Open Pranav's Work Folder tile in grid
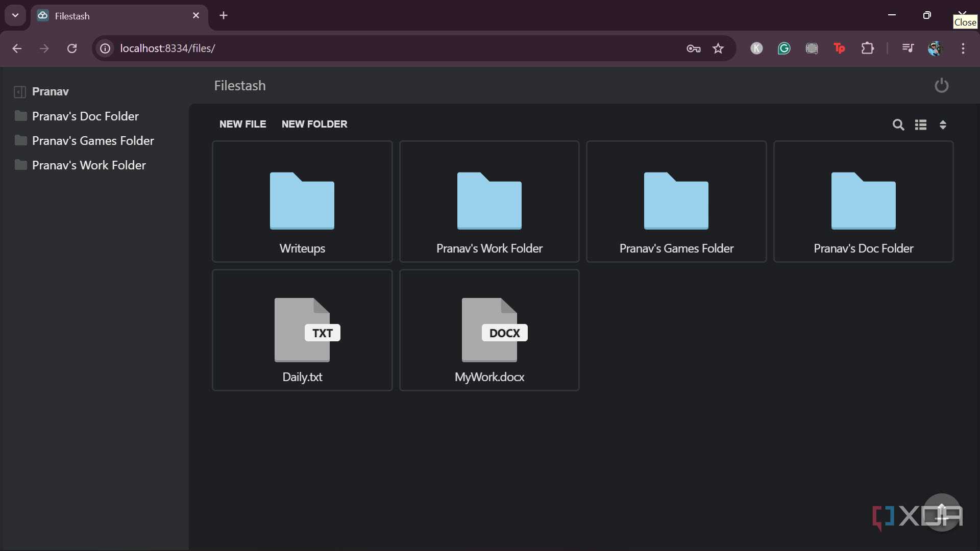This screenshot has width=980, height=551. point(489,202)
